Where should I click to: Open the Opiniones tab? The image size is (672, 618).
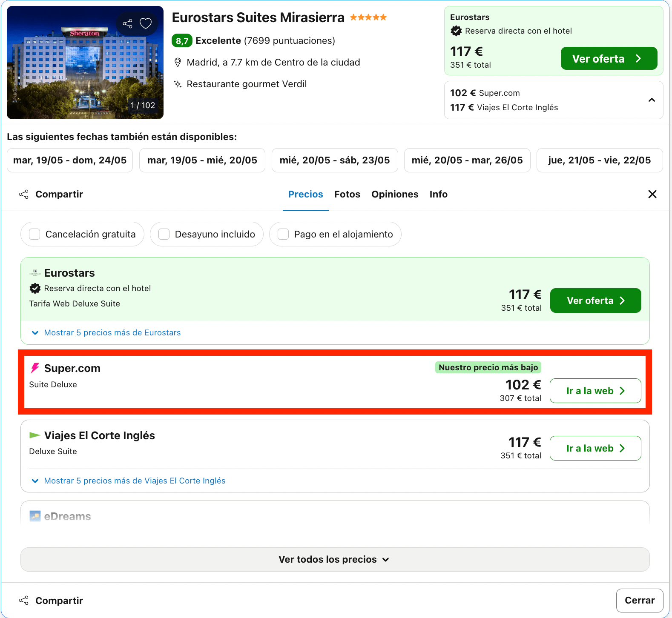tap(395, 195)
